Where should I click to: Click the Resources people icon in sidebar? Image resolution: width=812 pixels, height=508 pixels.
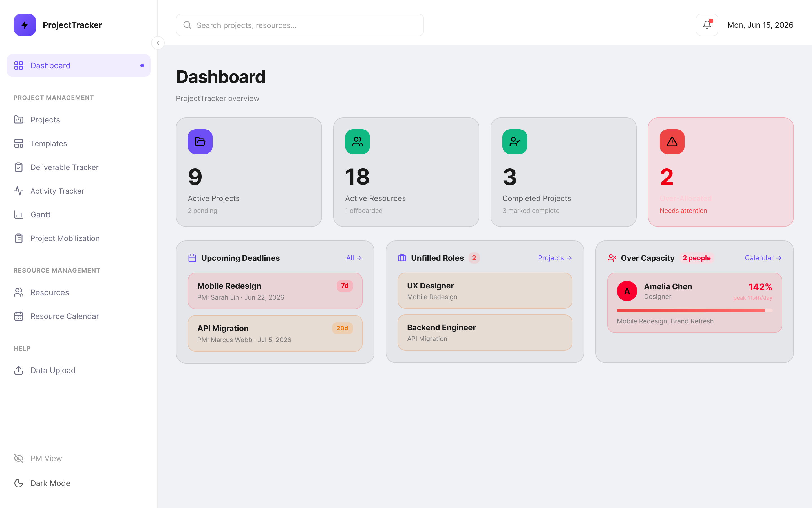18,292
